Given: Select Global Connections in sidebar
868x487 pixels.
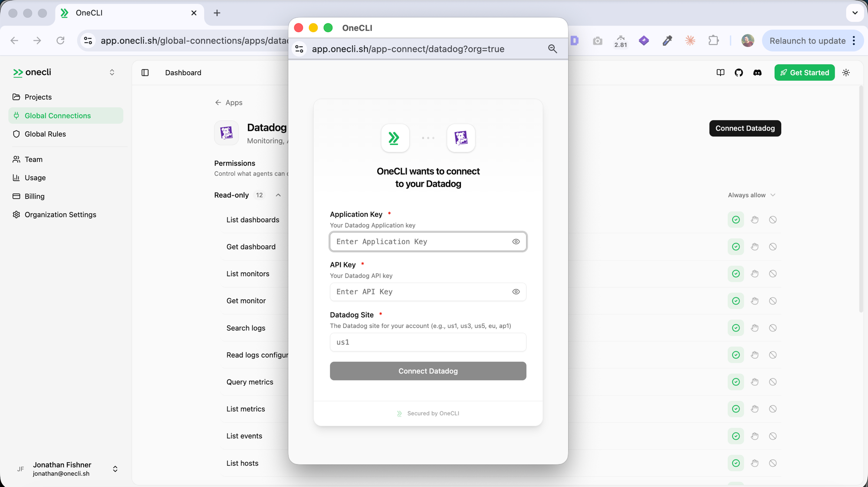Looking at the screenshot, I should pos(66,116).
